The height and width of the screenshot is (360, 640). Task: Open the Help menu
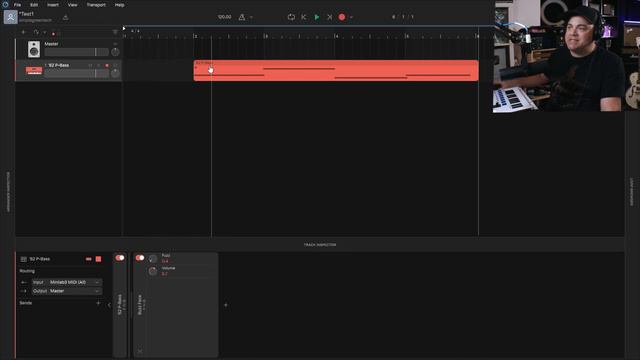point(119,5)
